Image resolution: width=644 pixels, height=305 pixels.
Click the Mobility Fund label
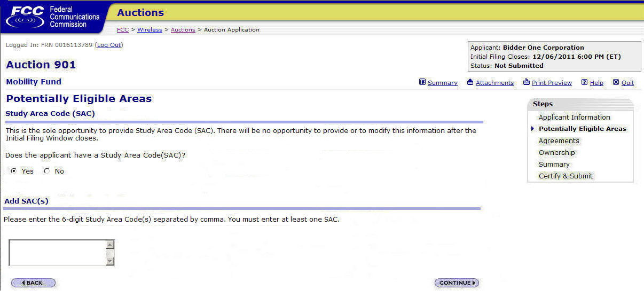34,82
